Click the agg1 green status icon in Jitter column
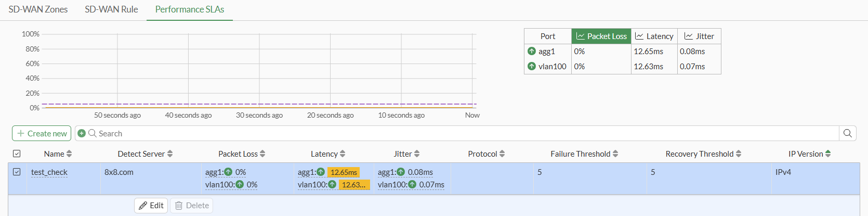 pos(401,172)
